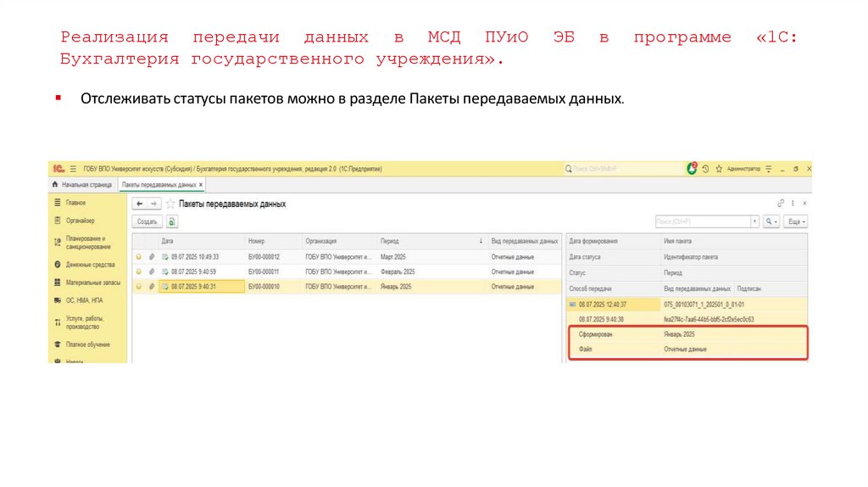Select cell БУ00-000011
The height and width of the screenshot is (487, 868).
point(264,272)
